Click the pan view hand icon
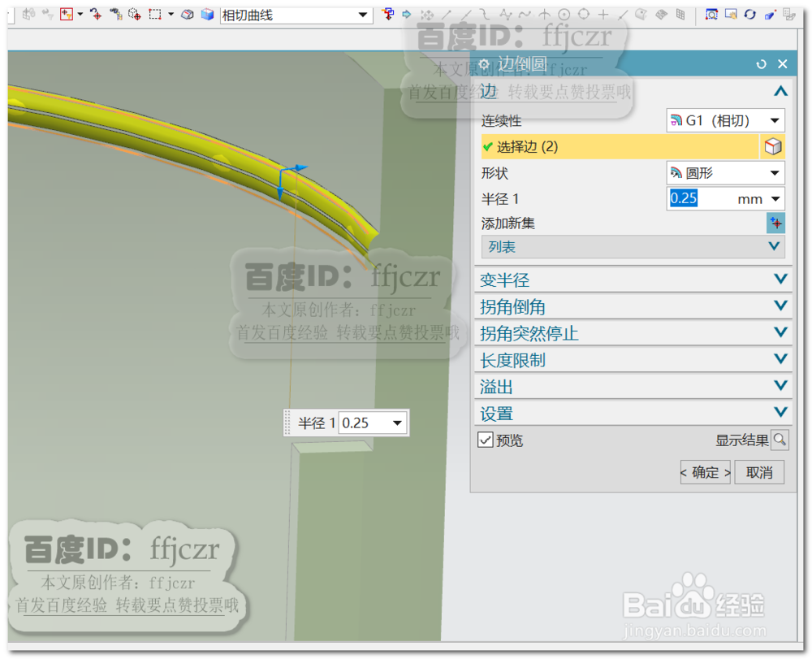Viewport: 812px width, 659px height. click(x=731, y=14)
